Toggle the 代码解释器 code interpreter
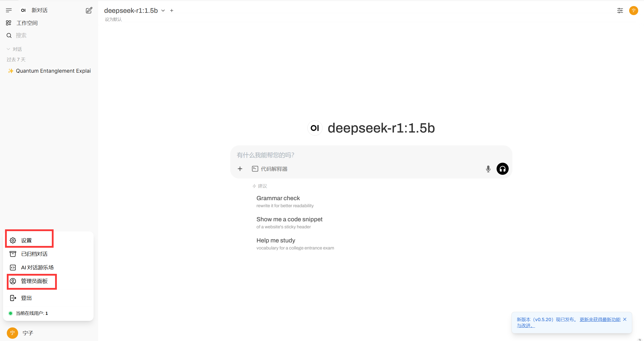The height and width of the screenshot is (341, 644). 270,169
